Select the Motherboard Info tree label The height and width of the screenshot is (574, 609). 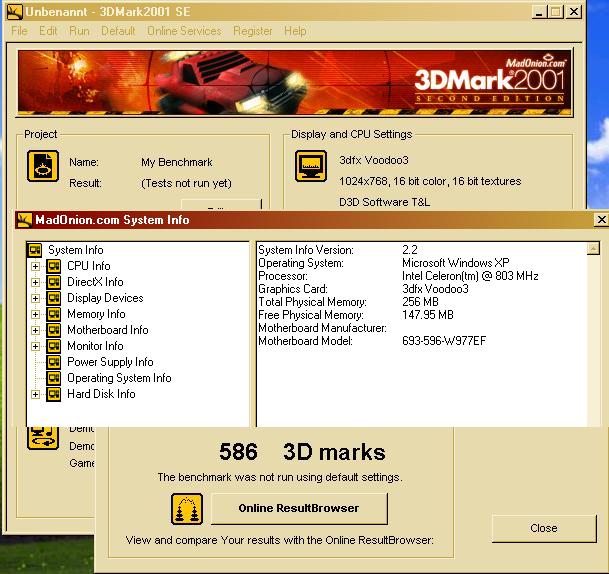[108, 330]
